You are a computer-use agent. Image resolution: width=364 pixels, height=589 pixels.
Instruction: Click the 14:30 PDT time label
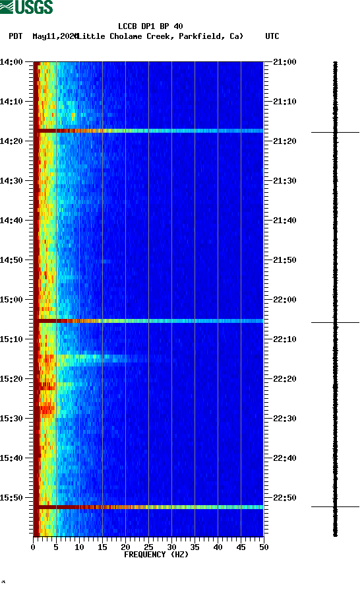(x=11, y=181)
